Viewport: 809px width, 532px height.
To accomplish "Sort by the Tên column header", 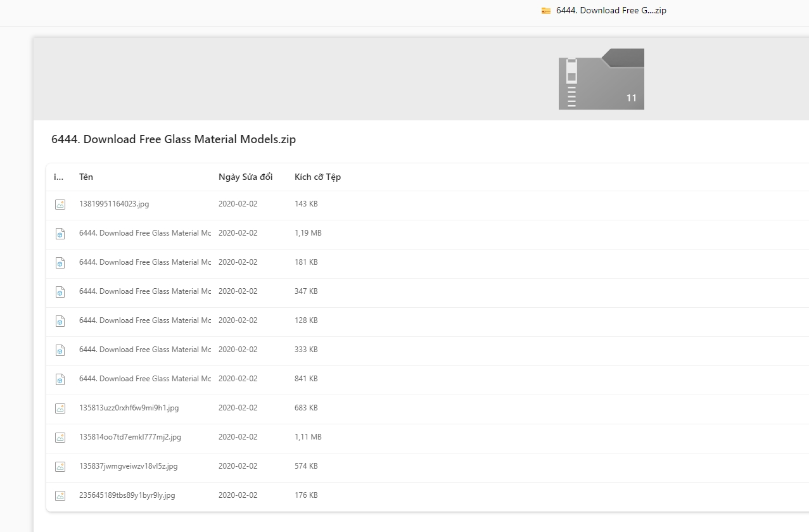I will click(x=86, y=177).
